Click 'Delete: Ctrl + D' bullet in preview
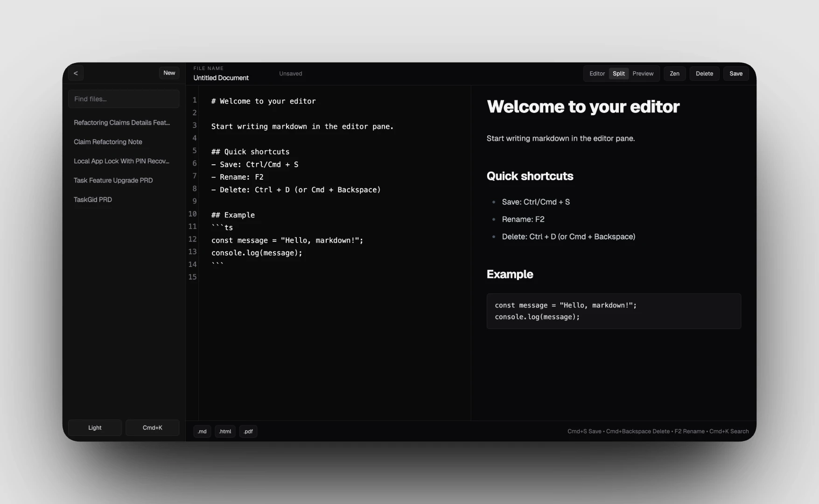This screenshot has width=819, height=504. 568,237
